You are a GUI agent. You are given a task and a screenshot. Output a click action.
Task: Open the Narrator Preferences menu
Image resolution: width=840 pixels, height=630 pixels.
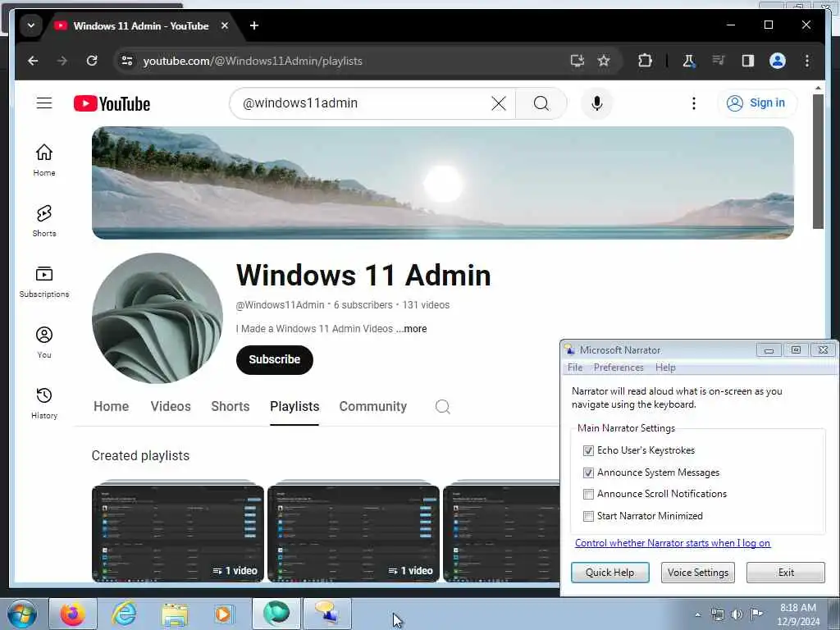coord(619,367)
